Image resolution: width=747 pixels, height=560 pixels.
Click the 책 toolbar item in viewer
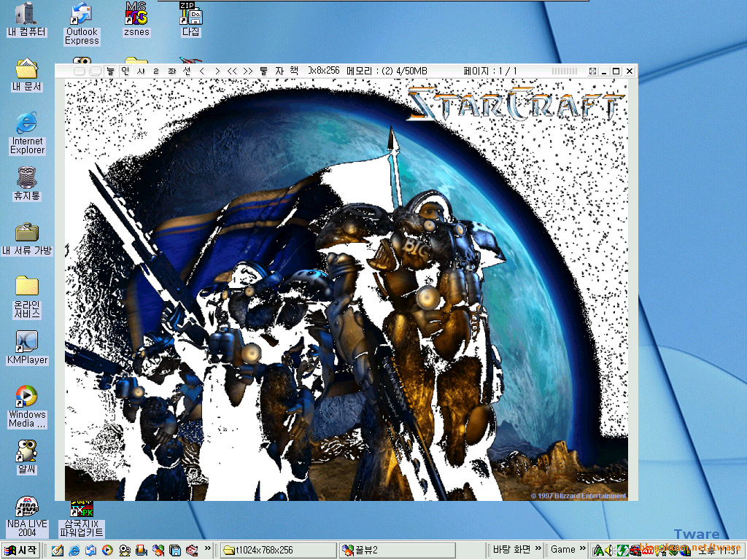coord(295,71)
